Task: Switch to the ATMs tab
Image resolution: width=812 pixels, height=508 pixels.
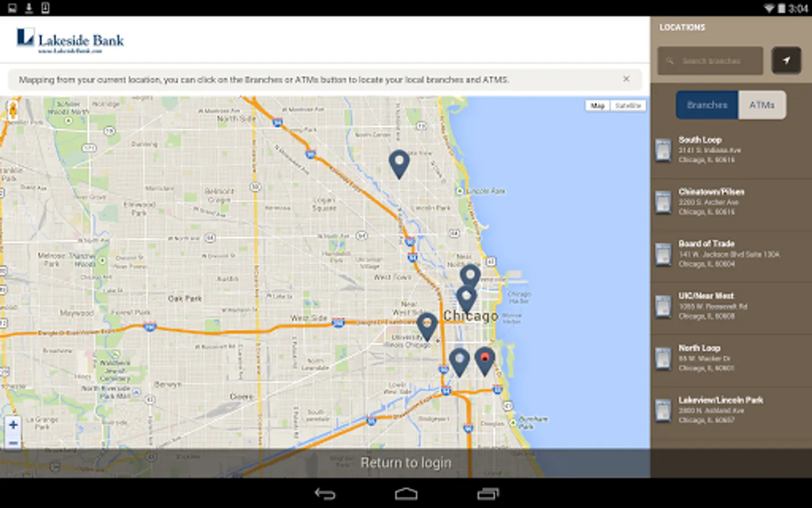Action: 762,105
